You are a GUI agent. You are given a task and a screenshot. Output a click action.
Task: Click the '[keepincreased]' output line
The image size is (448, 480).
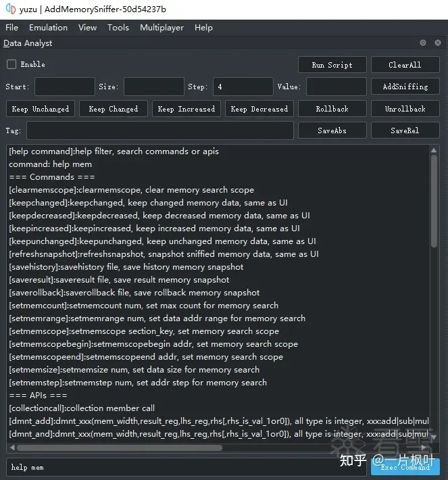[154, 229]
